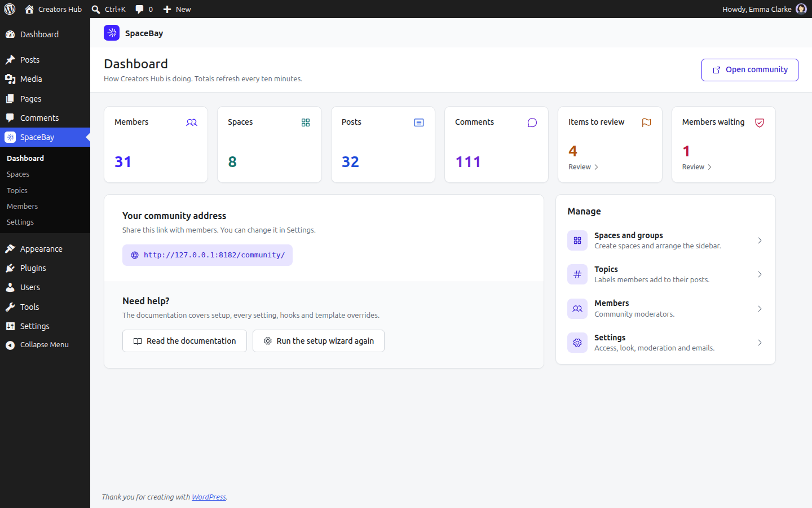Click the New plus icon
812x508 pixels.
coord(167,9)
